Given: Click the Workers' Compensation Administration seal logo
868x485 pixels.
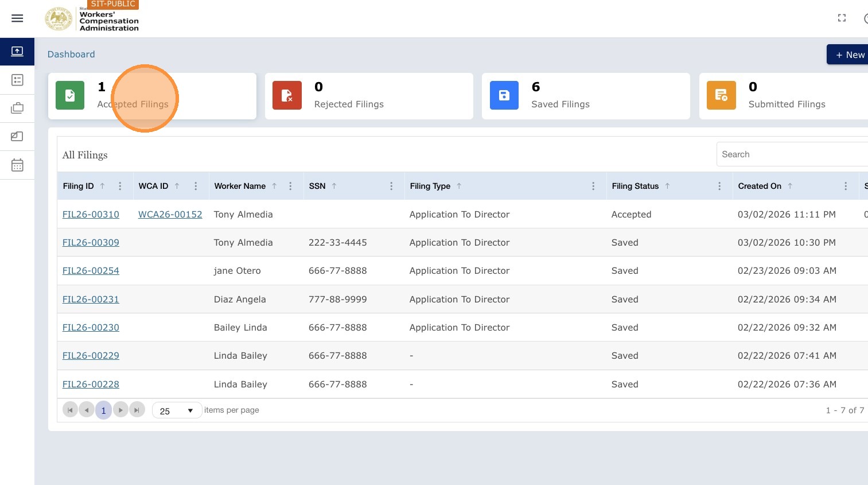Looking at the screenshot, I should tap(59, 18).
